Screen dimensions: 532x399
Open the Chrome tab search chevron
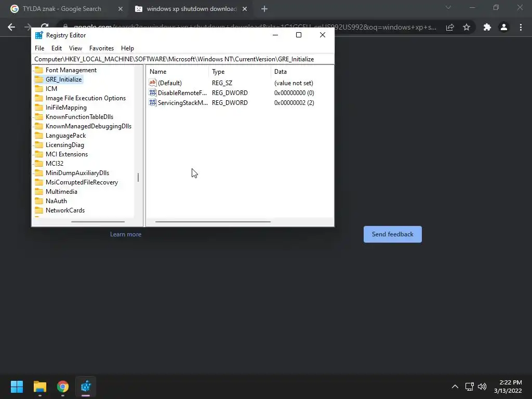(448, 7)
